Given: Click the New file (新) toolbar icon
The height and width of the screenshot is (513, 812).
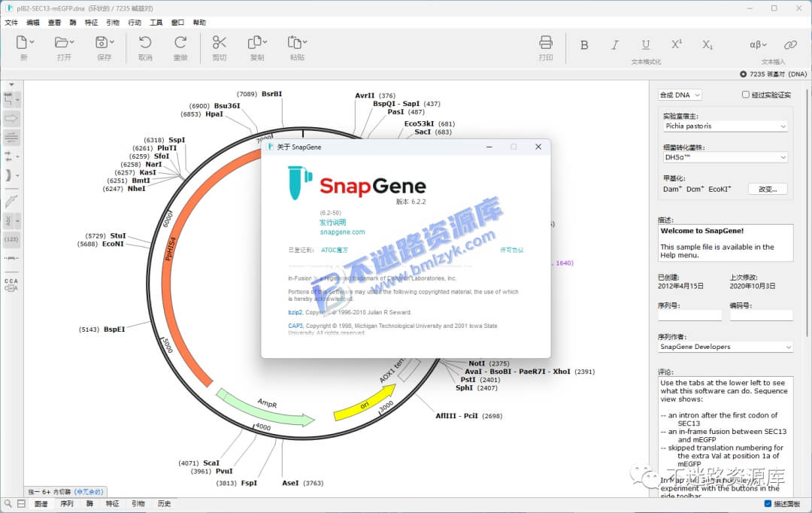Looking at the screenshot, I should point(22,42).
